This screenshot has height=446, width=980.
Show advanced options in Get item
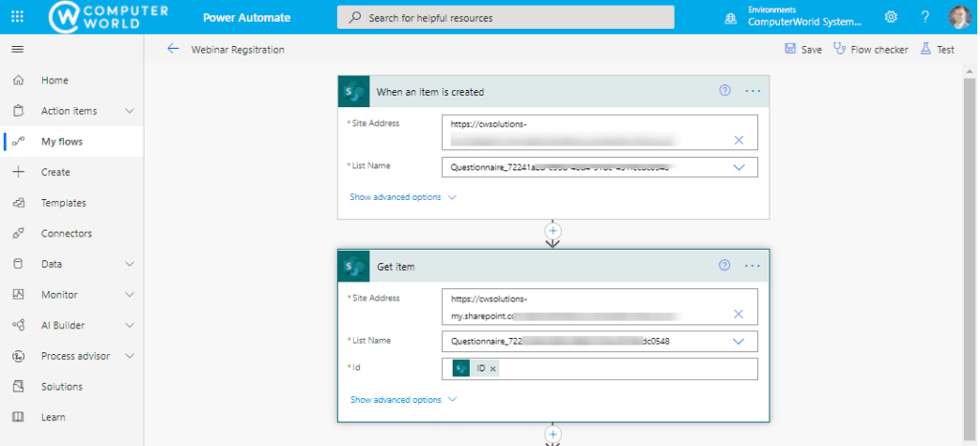(403, 400)
